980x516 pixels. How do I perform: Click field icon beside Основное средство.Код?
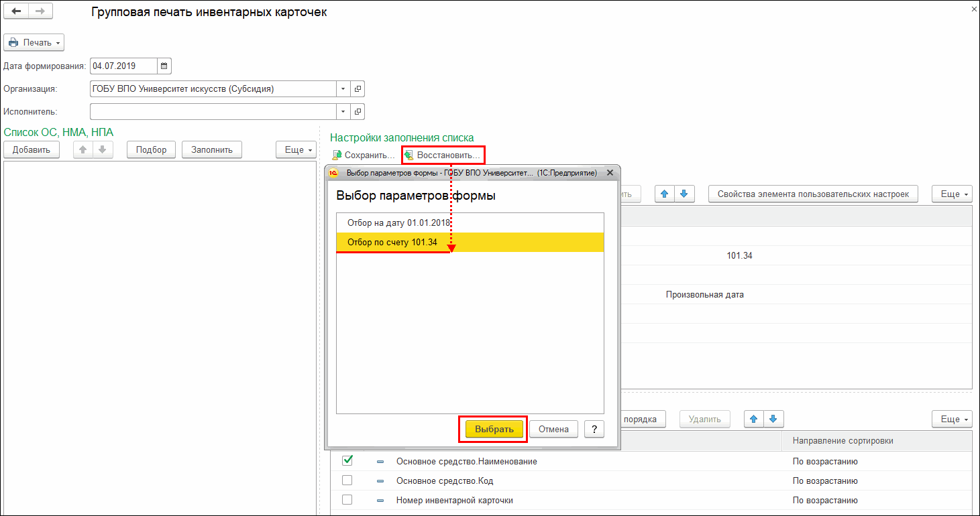[x=380, y=481]
